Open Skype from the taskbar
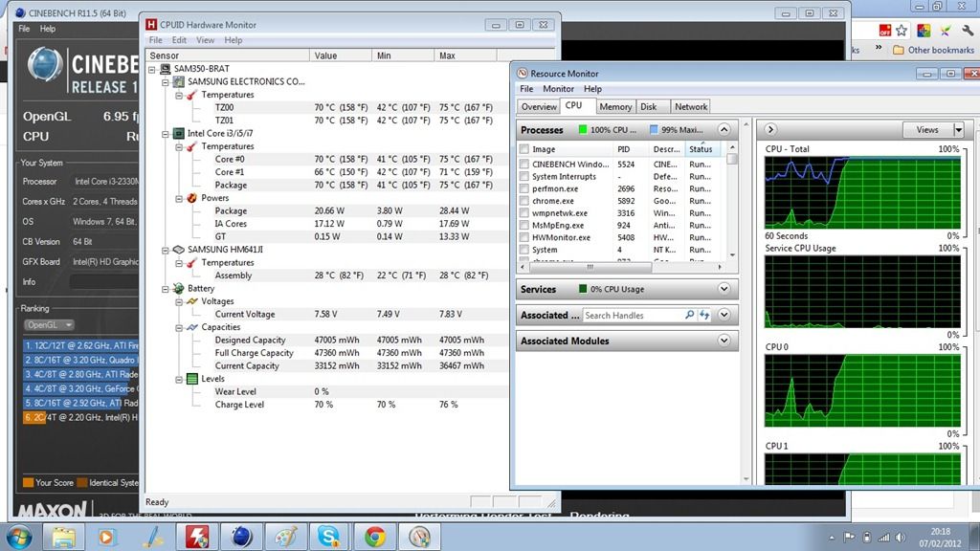Screen dimensions: 980x551 pyautogui.click(x=329, y=537)
